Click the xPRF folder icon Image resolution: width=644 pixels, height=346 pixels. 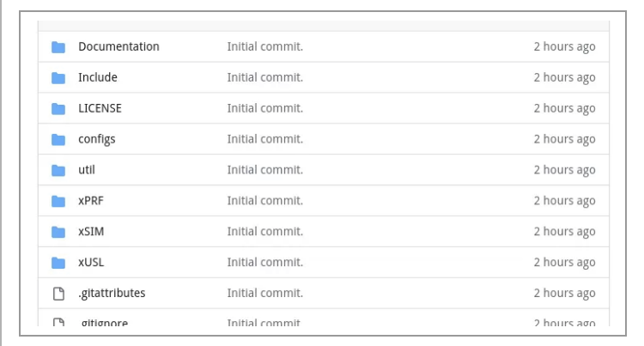(x=58, y=201)
